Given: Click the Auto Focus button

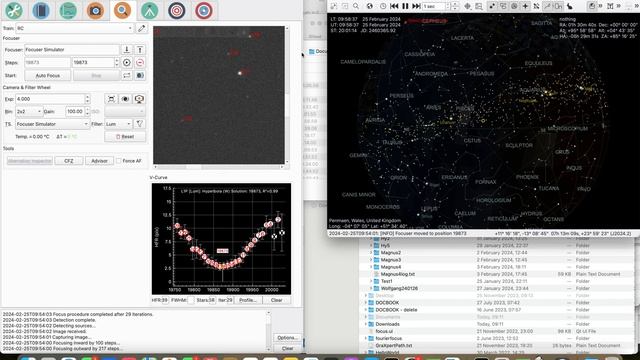Looking at the screenshot, I should point(48,76).
